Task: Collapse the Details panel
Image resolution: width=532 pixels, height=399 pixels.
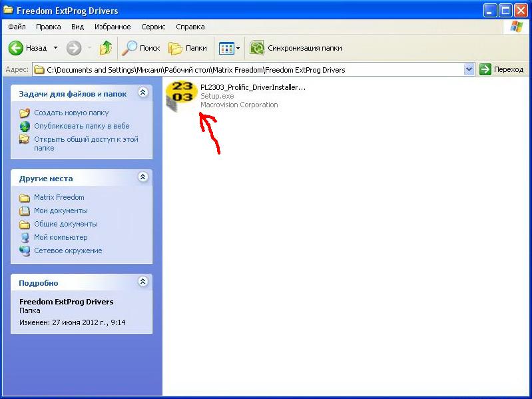Action: click(x=142, y=282)
